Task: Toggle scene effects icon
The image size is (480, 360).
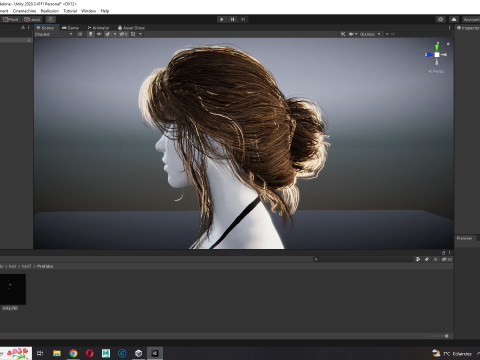Action: point(108,34)
